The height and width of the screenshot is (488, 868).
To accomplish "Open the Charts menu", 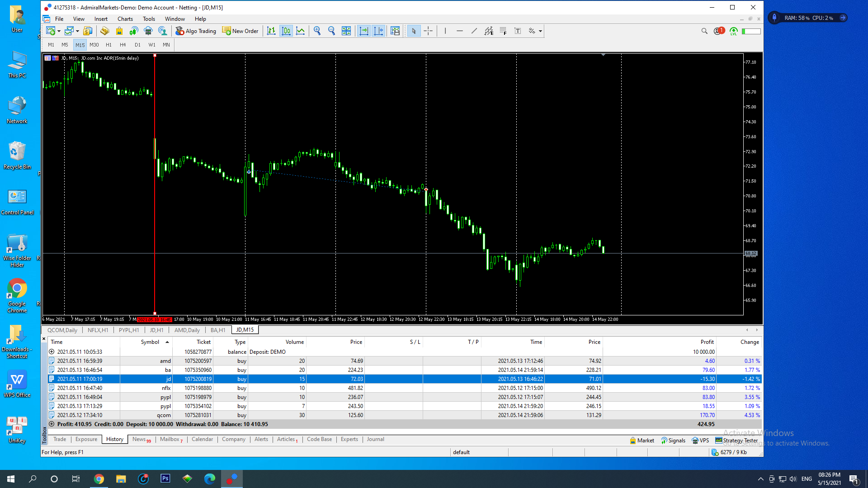I will pos(125,19).
